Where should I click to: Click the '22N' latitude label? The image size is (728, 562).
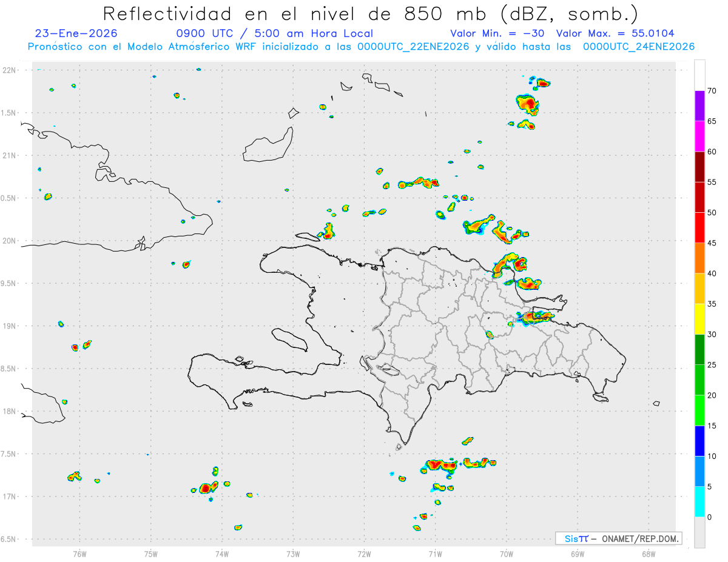coord(10,70)
